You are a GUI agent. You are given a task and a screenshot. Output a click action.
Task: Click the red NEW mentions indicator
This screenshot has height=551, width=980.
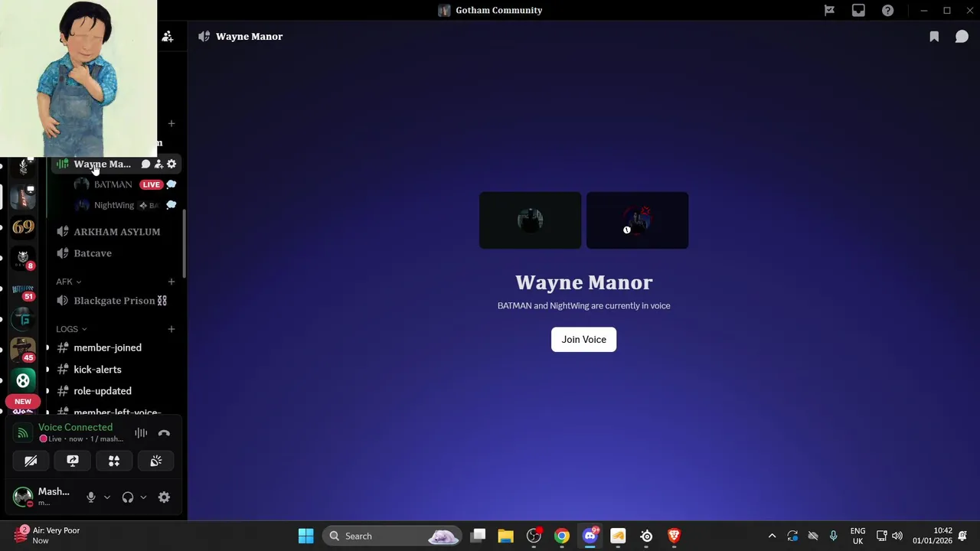coord(23,402)
